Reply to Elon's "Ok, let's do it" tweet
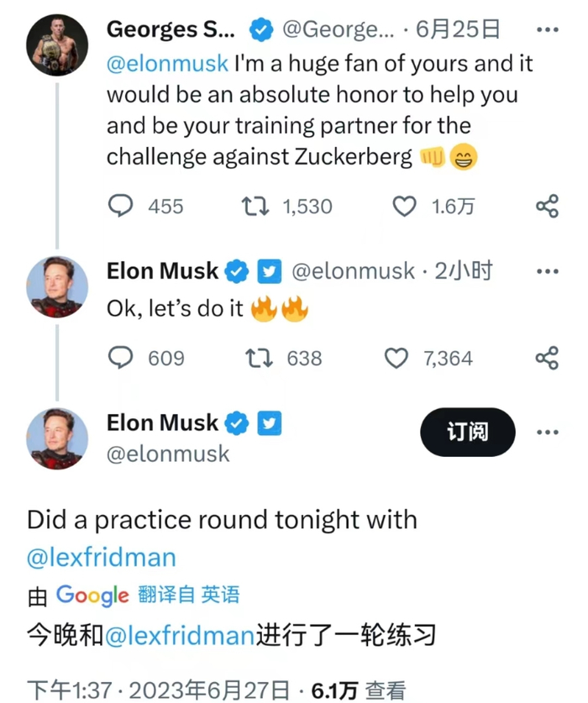Image resolution: width=588 pixels, height=703 pixels. (122, 359)
